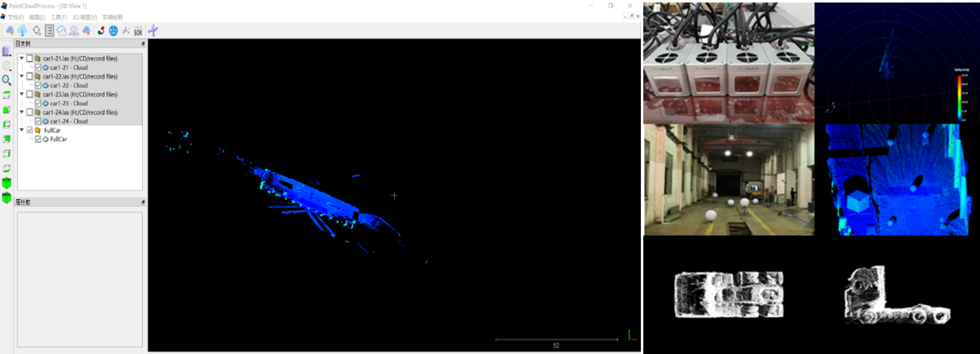Click the SOR filter toolbar icon
This screenshot has width=980, height=354.
[x=138, y=31]
